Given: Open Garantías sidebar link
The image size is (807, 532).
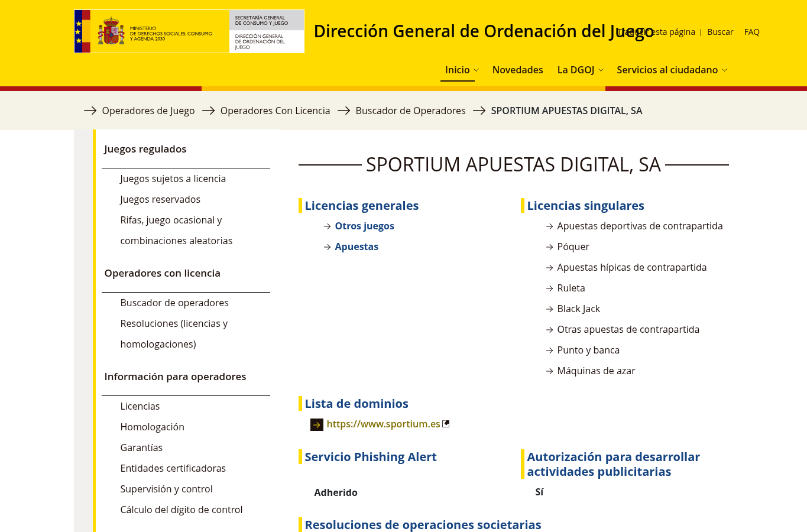Looking at the screenshot, I should point(141,447).
